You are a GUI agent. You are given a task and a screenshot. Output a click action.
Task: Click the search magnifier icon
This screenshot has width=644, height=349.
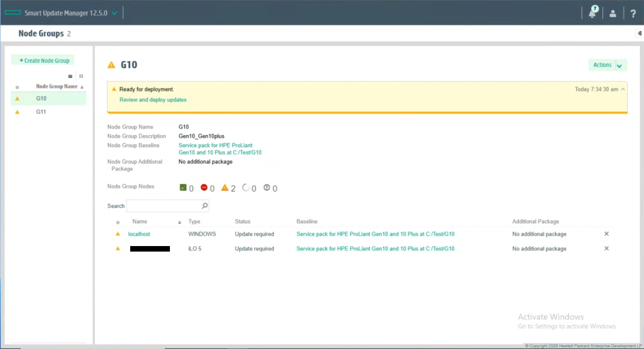pyautogui.click(x=205, y=206)
